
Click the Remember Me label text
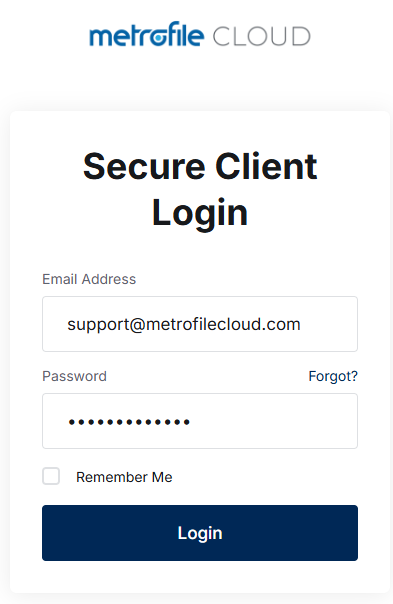(x=124, y=477)
